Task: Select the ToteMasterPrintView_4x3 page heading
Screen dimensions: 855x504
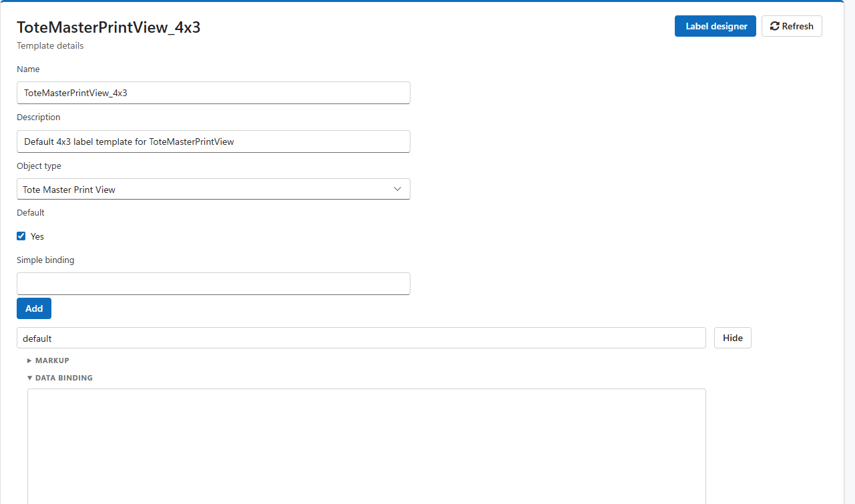Action: click(109, 27)
